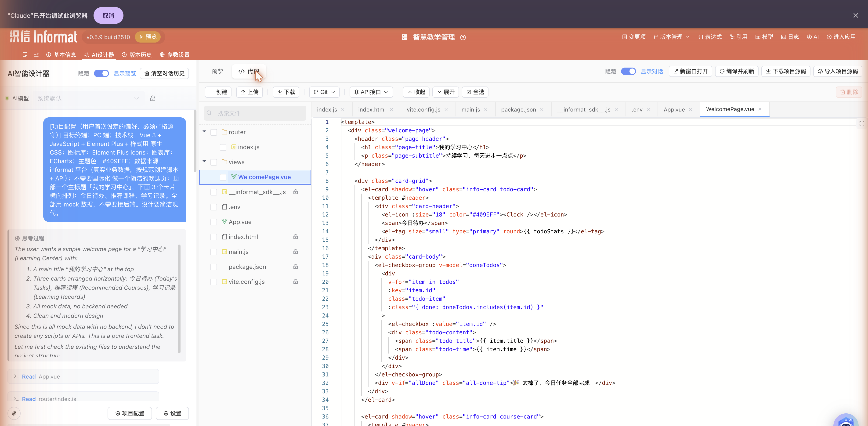The image size is (868, 426).
Task: Collapse the router folder tree
Action: point(204,132)
